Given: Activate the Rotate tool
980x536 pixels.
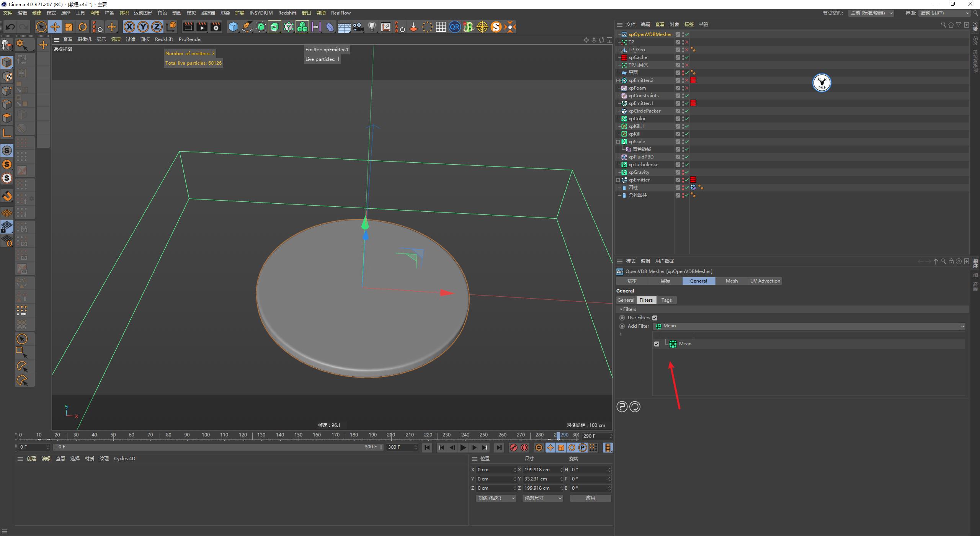Looking at the screenshot, I should [83, 27].
